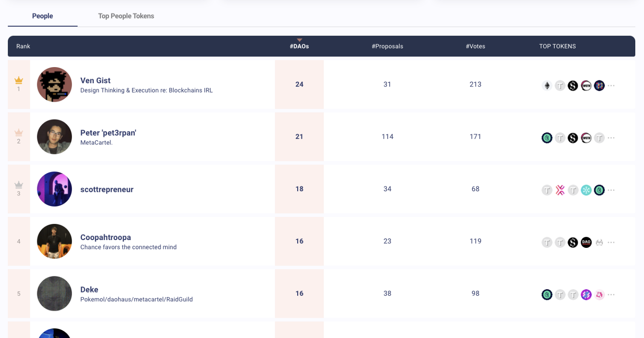The image size is (644, 338).
Task: Click the TOP TOKENS column header
Action: click(x=558, y=46)
